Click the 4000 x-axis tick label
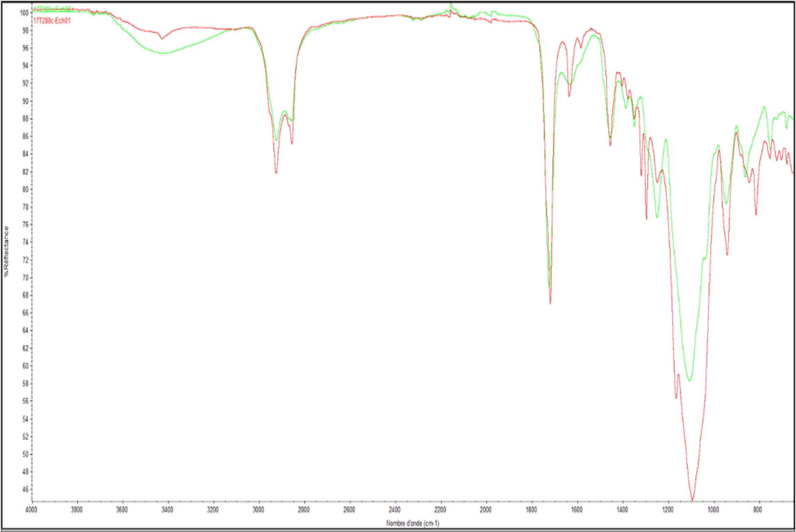Image resolution: width=796 pixels, height=532 pixels. point(32,510)
